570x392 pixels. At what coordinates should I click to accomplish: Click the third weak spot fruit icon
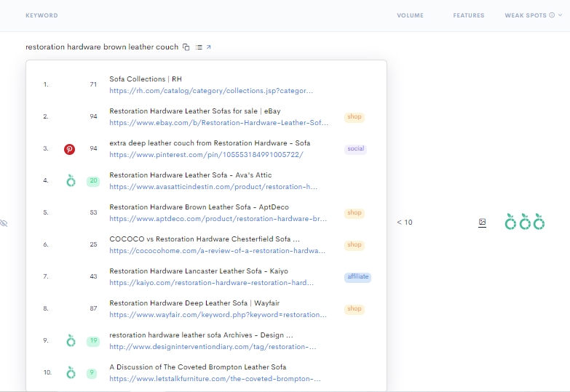[x=539, y=222]
